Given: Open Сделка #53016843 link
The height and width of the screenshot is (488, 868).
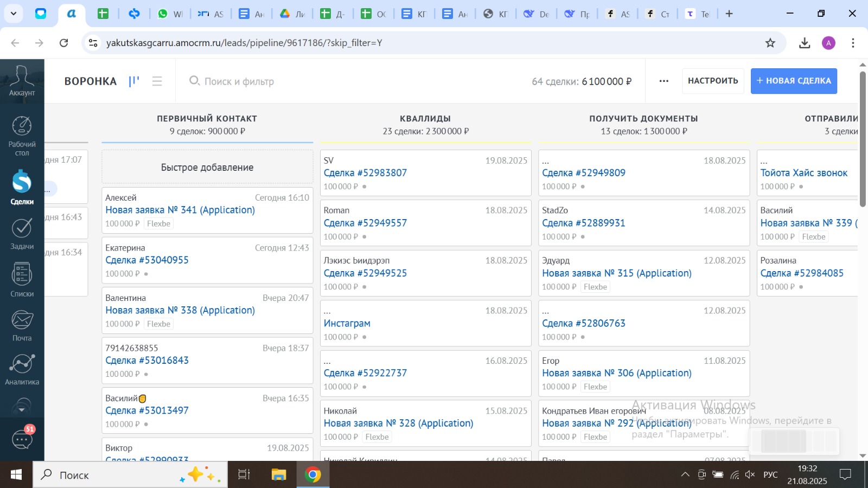Looking at the screenshot, I should click(147, 360).
